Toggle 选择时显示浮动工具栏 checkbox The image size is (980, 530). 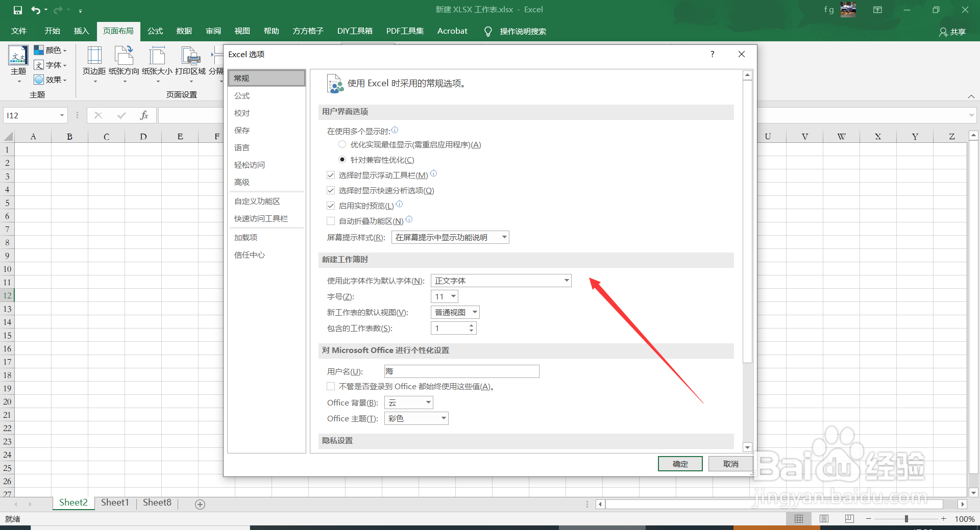point(331,175)
